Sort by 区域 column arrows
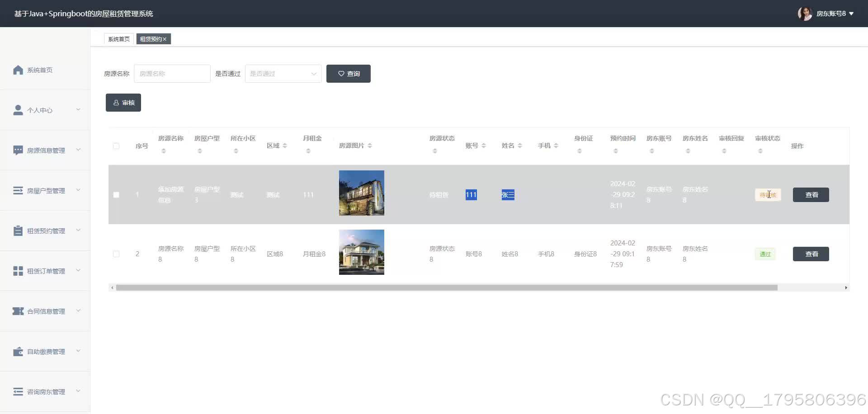 [x=285, y=146]
